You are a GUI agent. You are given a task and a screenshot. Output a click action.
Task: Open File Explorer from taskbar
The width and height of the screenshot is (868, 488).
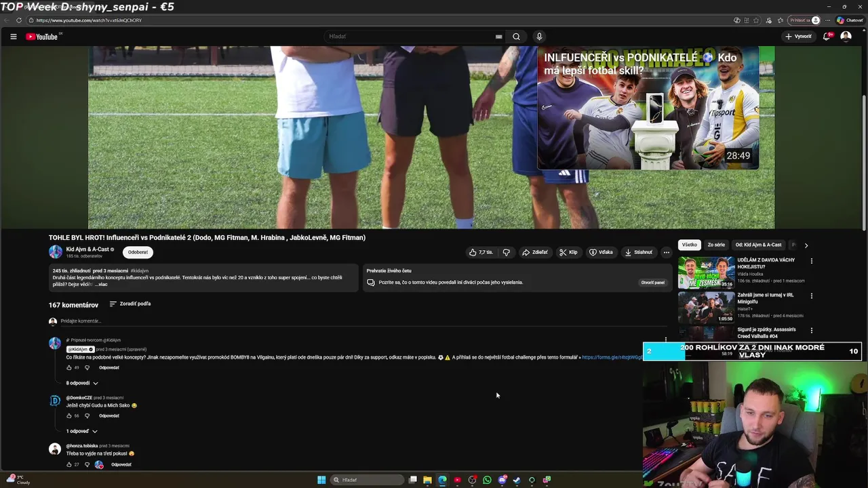[x=427, y=480]
